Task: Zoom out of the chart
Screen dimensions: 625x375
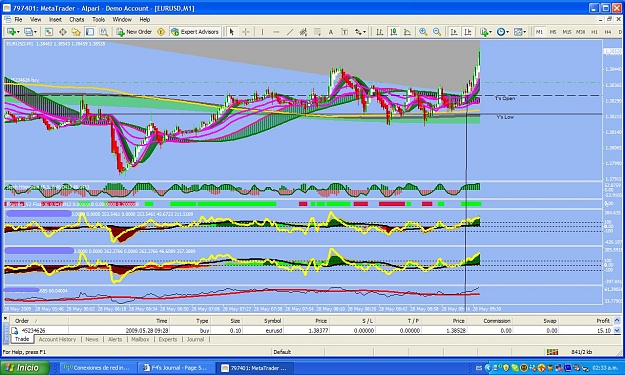Action: [437, 32]
